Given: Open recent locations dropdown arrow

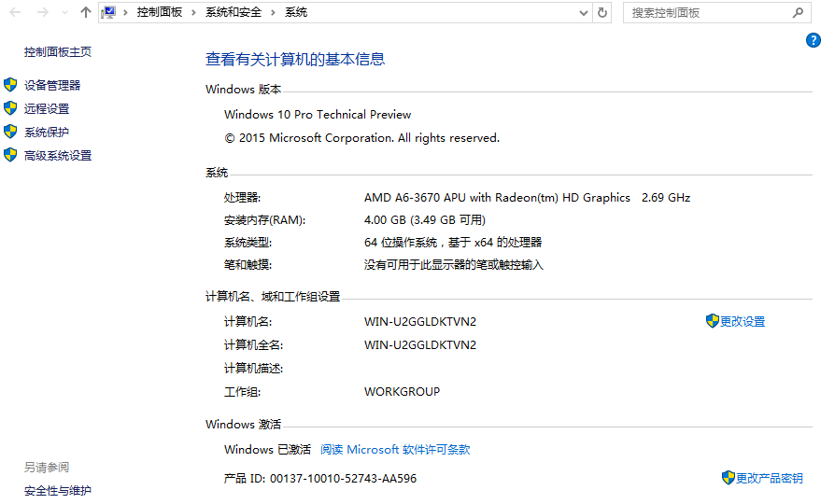Looking at the screenshot, I should pyautogui.click(x=64, y=12).
